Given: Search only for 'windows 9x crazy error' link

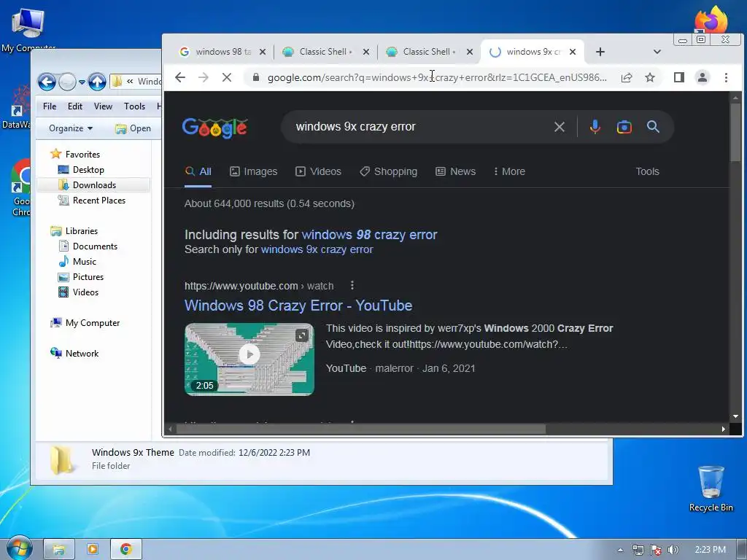Looking at the screenshot, I should pyautogui.click(x=317, y=249).
